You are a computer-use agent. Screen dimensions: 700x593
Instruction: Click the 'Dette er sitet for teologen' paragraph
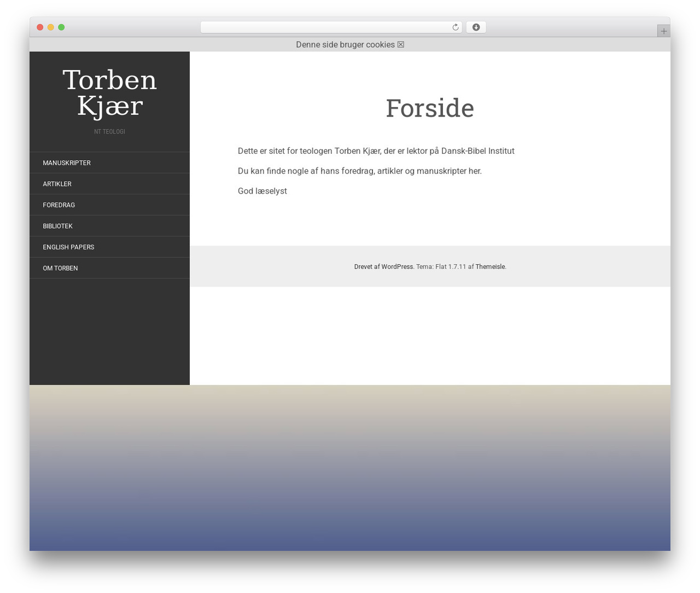coord(376,151)
